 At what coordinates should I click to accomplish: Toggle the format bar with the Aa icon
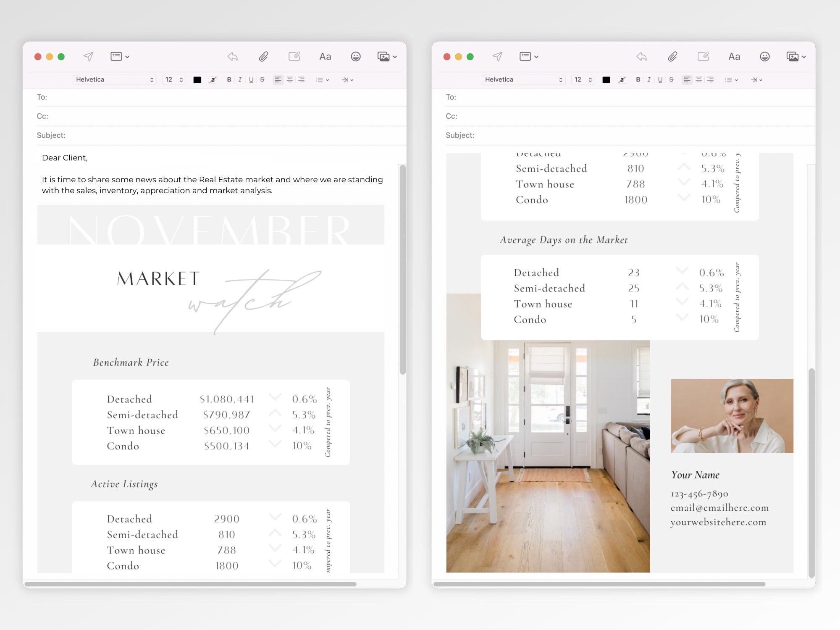tap(325, 56)
